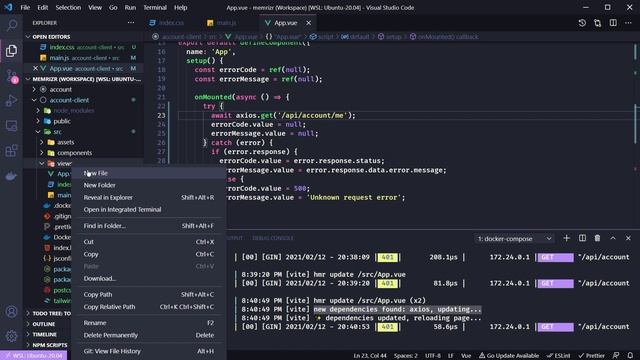Open the Terminal menu in menu bar
The height and width of the screenshot is (360, 640).
pyautogui.click(x=155, y=7)
